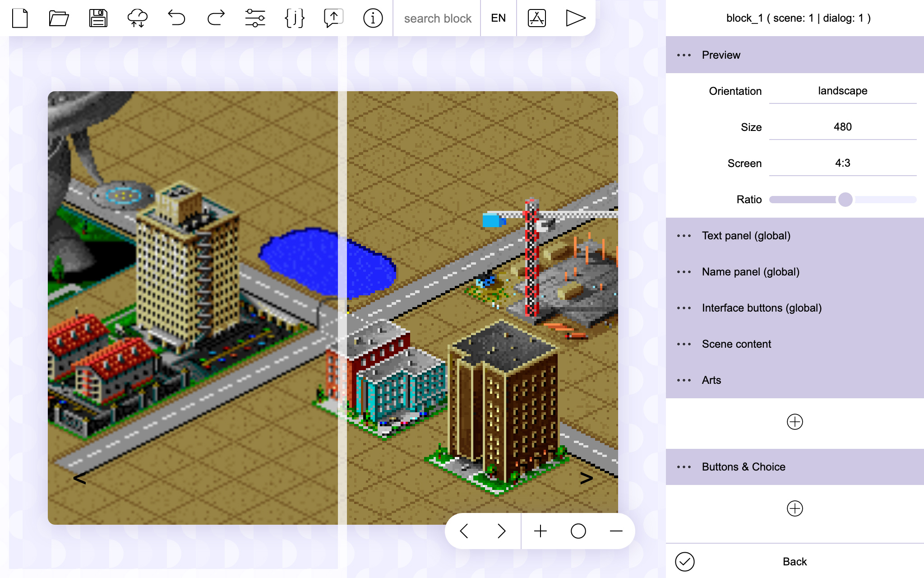Undo the last action
This screenshot has width=924, height=578.
176,19
